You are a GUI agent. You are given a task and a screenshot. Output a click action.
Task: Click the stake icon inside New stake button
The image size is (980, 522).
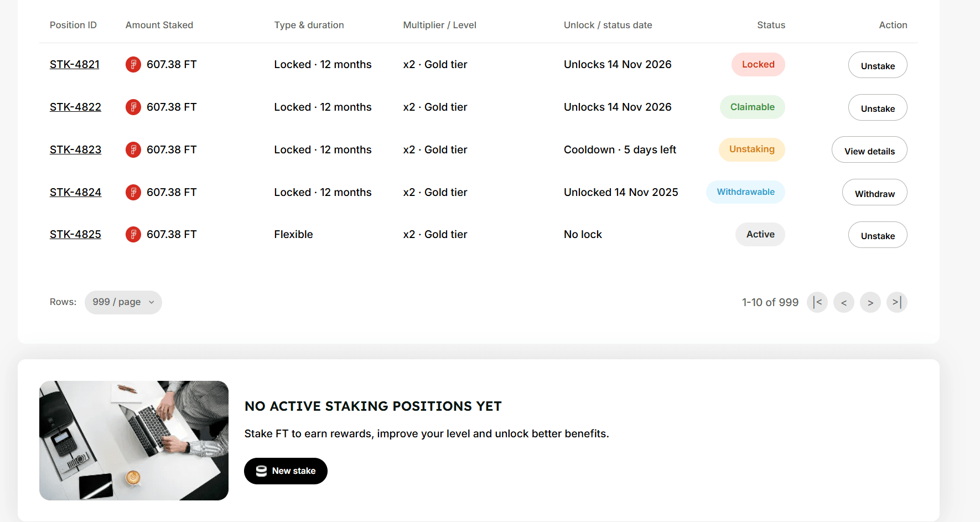tap(260, 471)
